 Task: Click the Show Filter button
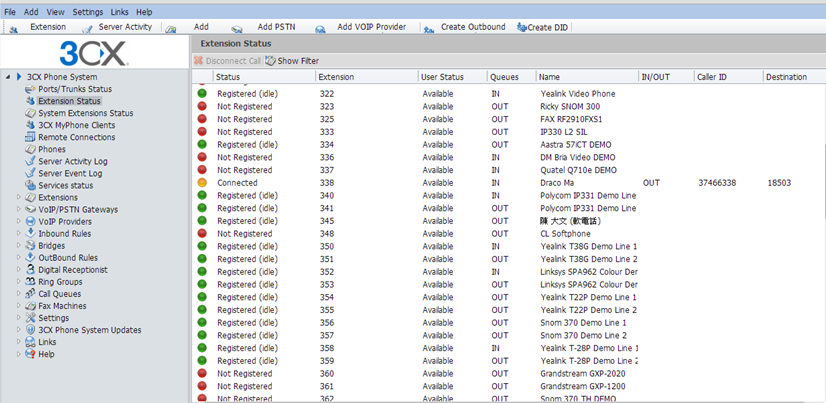coord(292,61)
